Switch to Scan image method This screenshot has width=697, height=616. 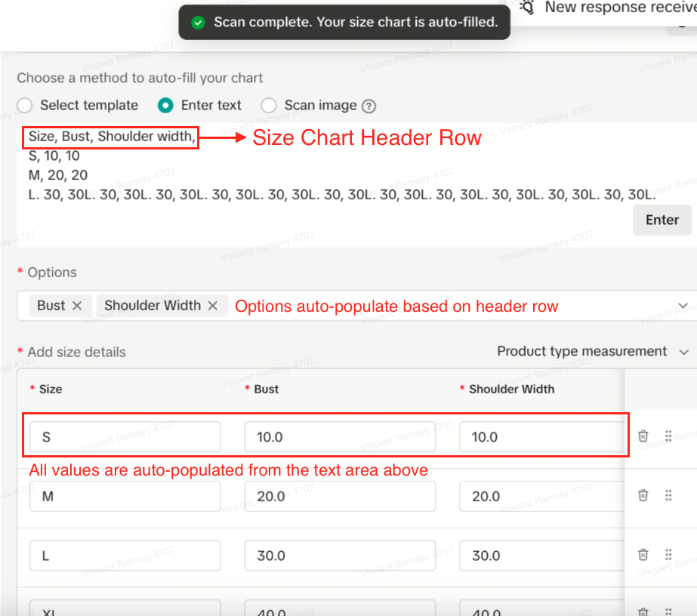point(269,106)
